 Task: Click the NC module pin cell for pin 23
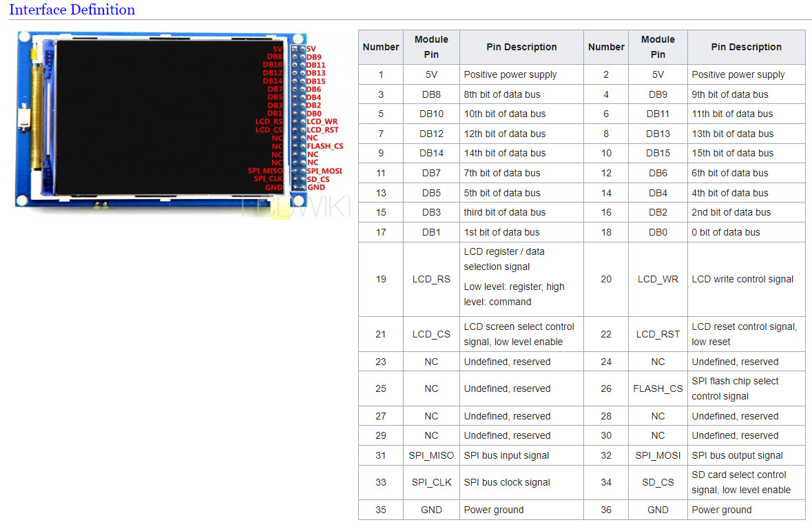[x=431, y=362]
